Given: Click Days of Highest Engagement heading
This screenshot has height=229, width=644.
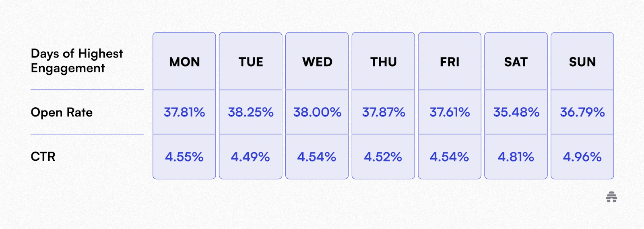Looking at the screenshot, I should coord(77,61).
